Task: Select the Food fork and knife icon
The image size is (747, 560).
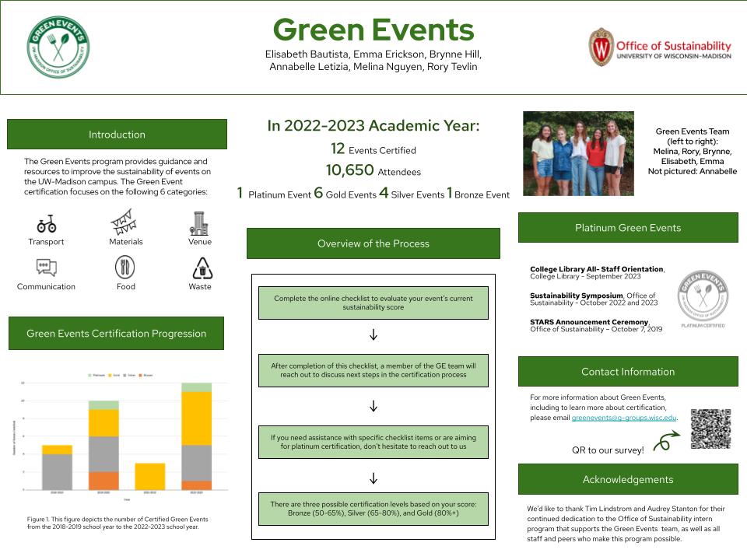Action: click(124, 267)
